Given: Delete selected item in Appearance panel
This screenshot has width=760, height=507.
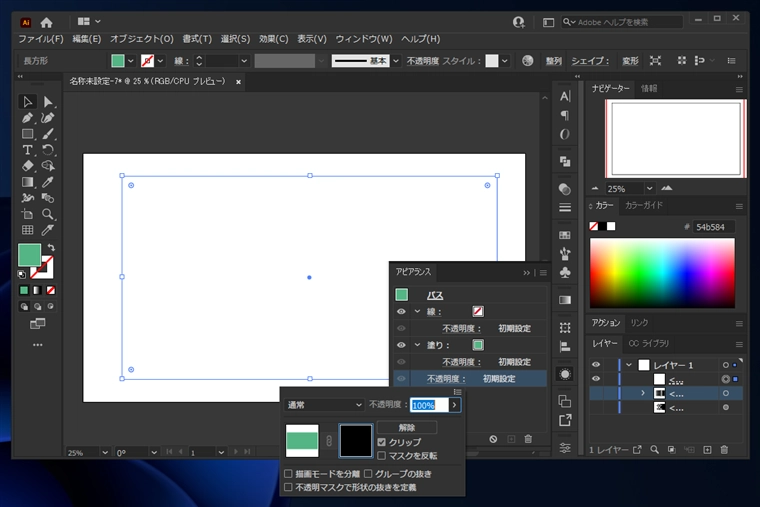Looking at the screenshot, I should [x=528, y=439].
